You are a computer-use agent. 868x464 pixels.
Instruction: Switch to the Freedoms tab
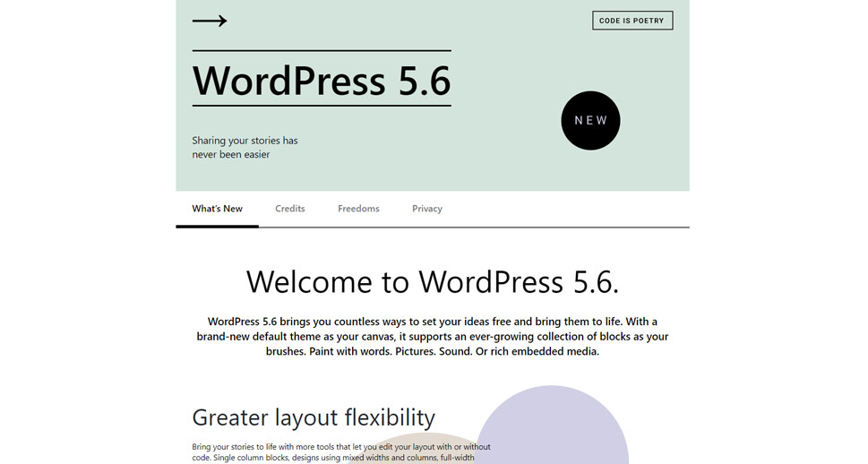(358, 209)
